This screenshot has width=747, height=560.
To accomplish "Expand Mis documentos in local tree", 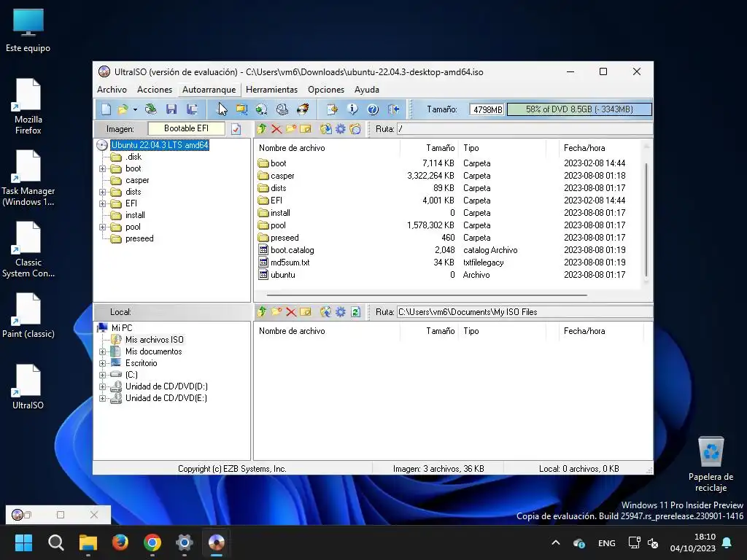I will (102, 352).
